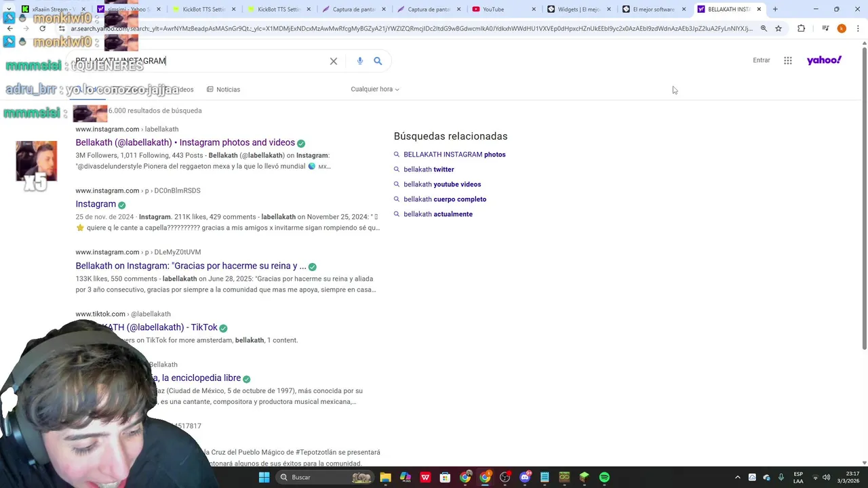
Task: Reload the page
Action: click(x=42, y=28)
